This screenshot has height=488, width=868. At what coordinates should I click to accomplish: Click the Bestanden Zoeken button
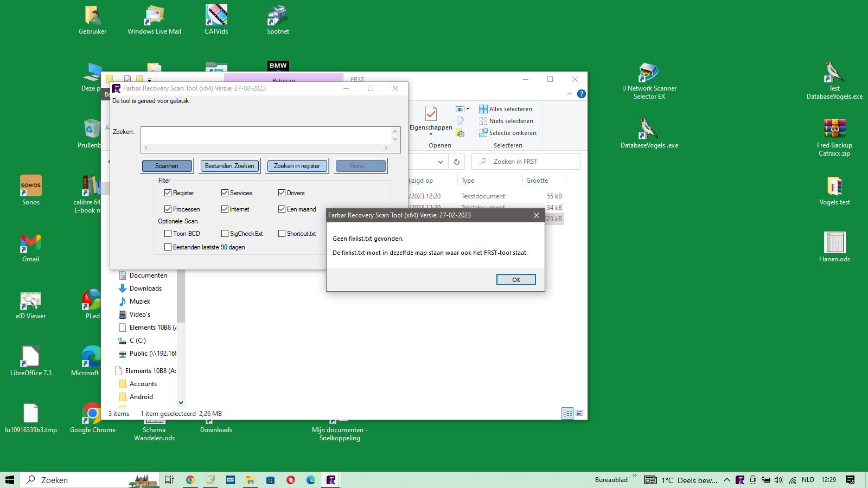point(229,166)
